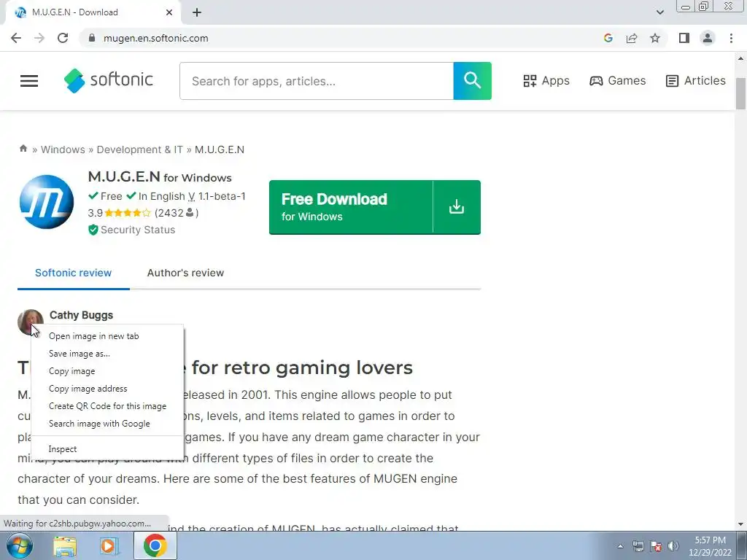The image size is (747, 560).
Task: Click the browser forward arrow
Action: tap(39, 38)
